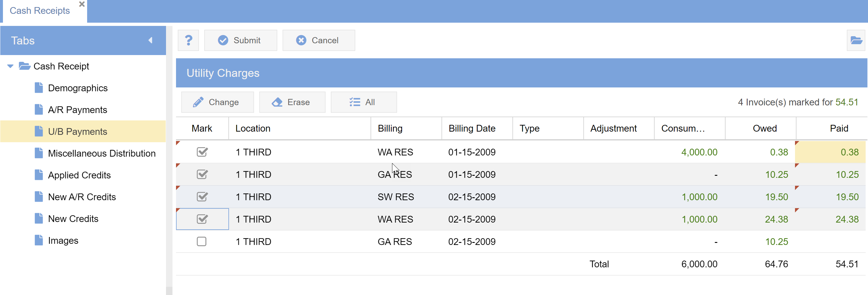Viewport: 868px width, 295px height.
Task: Click the help question mark icon
Action: coord(188,40)
